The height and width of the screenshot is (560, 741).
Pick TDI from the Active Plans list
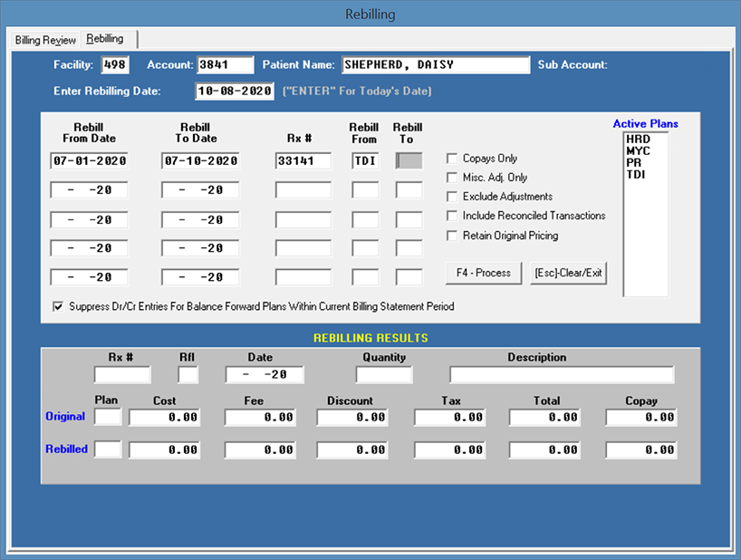pos(636,173)
